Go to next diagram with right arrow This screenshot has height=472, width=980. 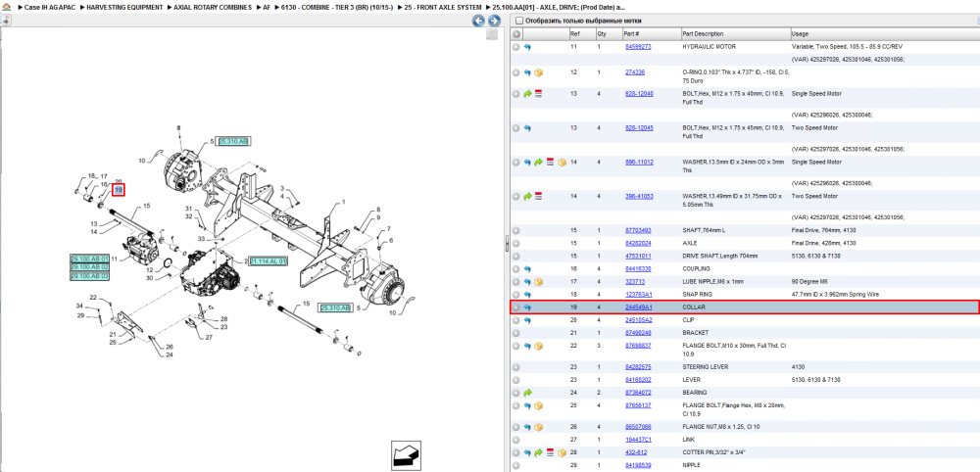pyautogui.click(x=494, y=22)
